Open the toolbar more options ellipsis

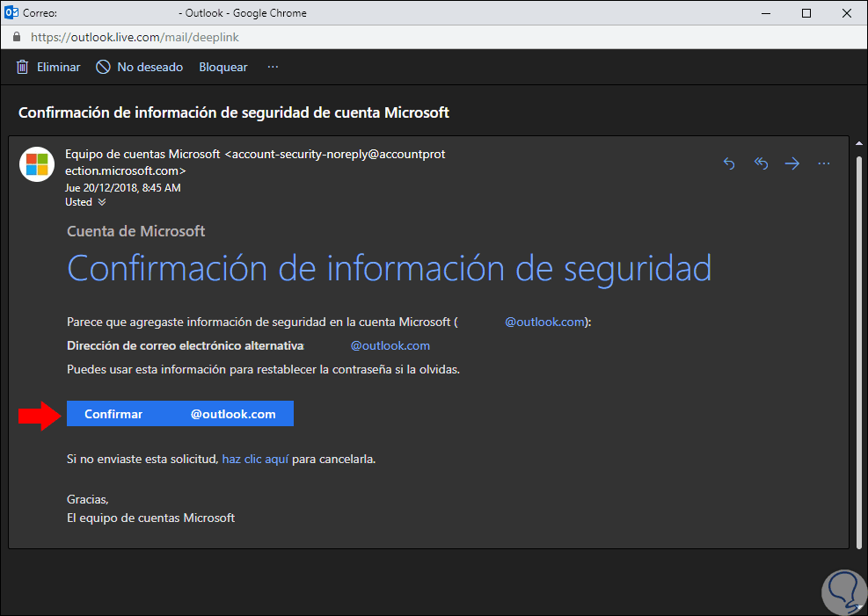click(273, 67)
